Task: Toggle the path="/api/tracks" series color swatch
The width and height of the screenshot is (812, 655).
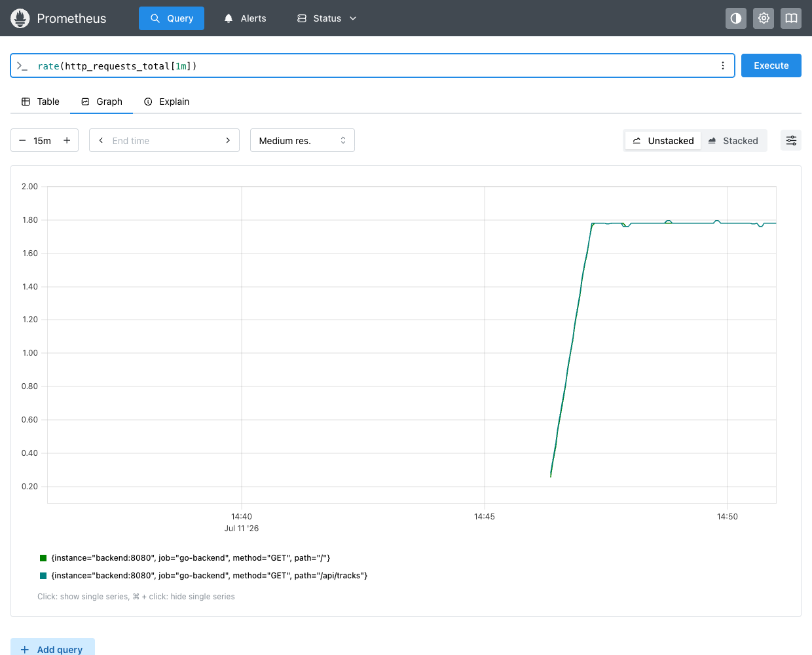Action: (x=43, y=576)
